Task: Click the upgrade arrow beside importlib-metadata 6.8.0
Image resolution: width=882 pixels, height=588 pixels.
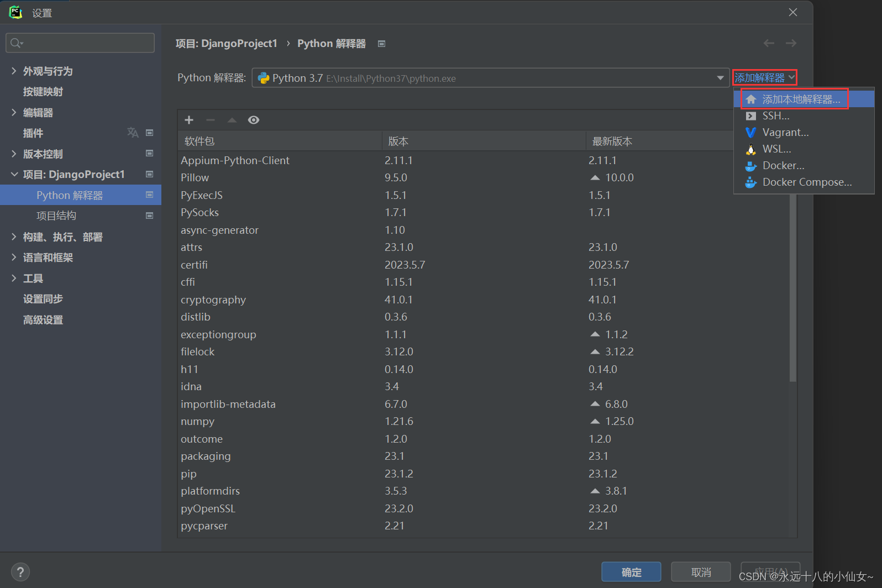Action: [595, 404]
